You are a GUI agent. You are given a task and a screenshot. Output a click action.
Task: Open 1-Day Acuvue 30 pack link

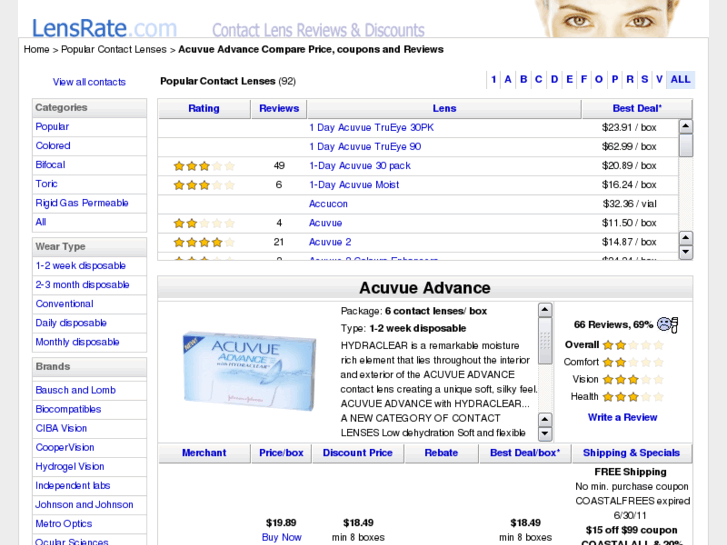click(360, 166)
